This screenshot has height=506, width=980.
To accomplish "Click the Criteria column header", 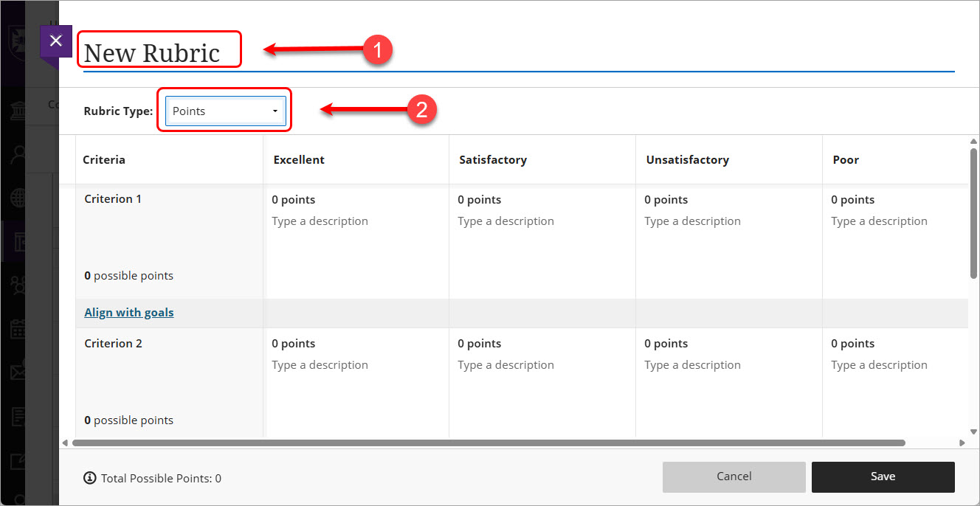I will pos(104,159).
